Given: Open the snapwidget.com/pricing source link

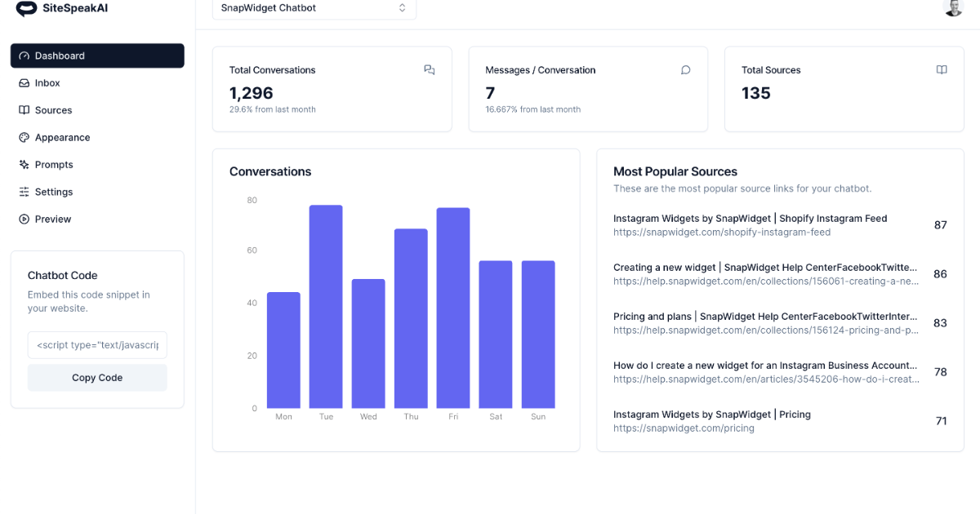Looking at the screenshot, I should coord(684,428).
